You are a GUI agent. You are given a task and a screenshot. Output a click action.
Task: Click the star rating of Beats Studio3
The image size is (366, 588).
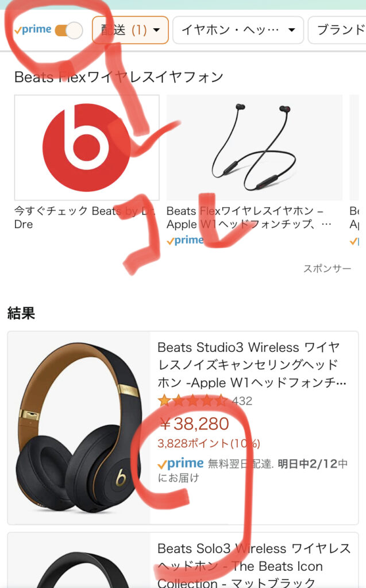coord(192,401)
